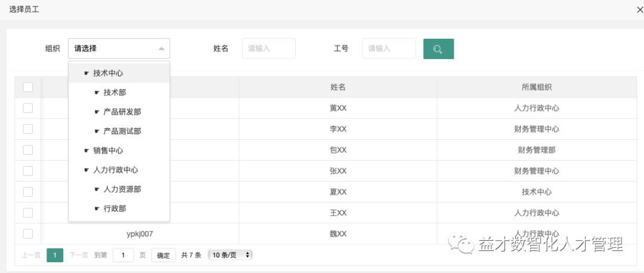Screen dimensions: 644x273
Task: Click the 姓名 input field
Action: click(x=268, y=48)
